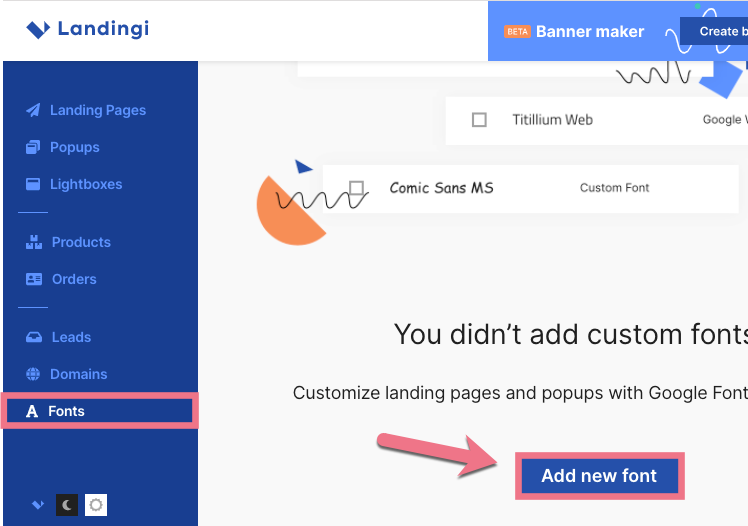The height and width of the screenshot is (526, 748).
Task: Click Banner maker heading
Action: tap(590, 31)
